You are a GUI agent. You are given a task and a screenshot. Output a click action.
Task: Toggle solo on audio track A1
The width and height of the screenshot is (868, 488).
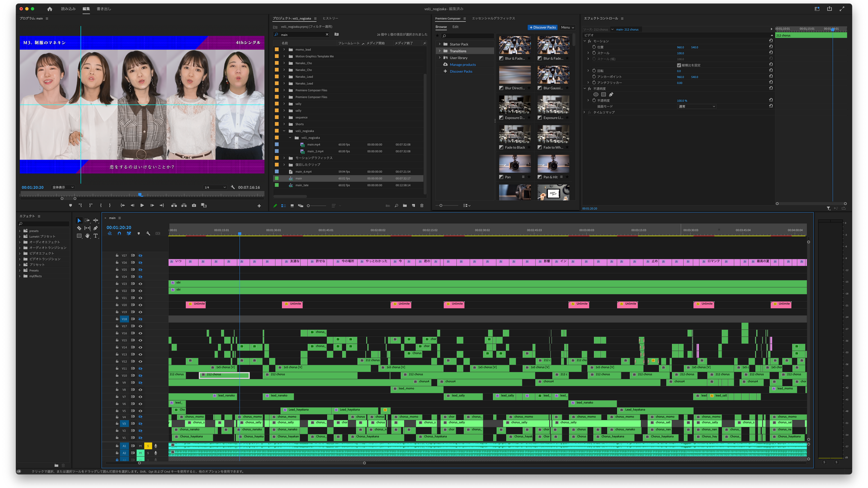148,446
